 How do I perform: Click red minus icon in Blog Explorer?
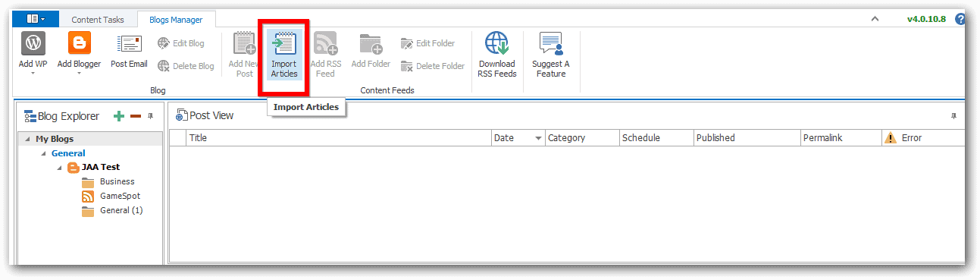136,116
